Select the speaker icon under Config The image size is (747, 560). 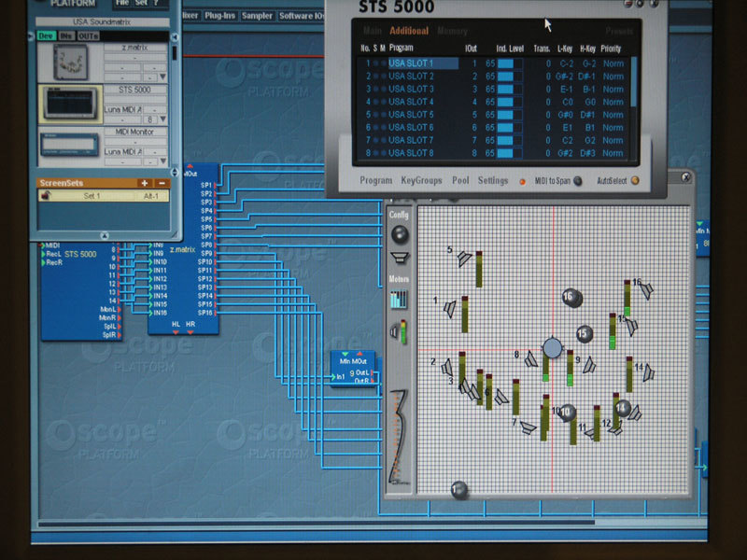click(x=400, y=259)
